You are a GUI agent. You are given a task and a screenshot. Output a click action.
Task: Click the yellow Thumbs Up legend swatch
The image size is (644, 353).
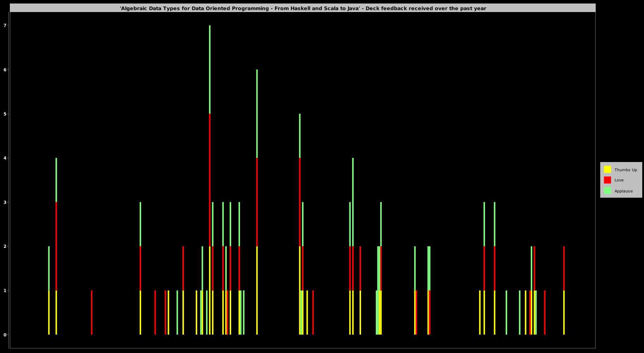(607, 169)
